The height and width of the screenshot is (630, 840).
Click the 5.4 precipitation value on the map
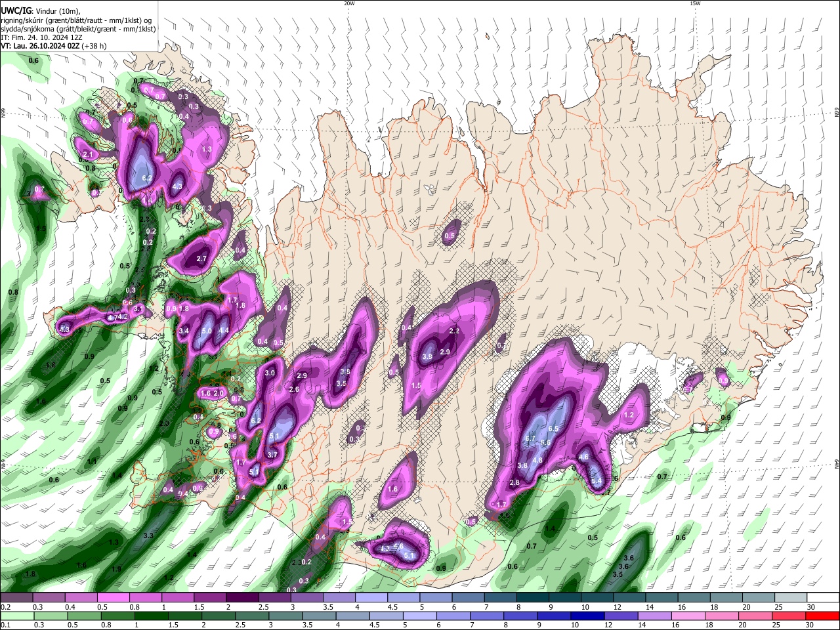click(x=597, y=481)
